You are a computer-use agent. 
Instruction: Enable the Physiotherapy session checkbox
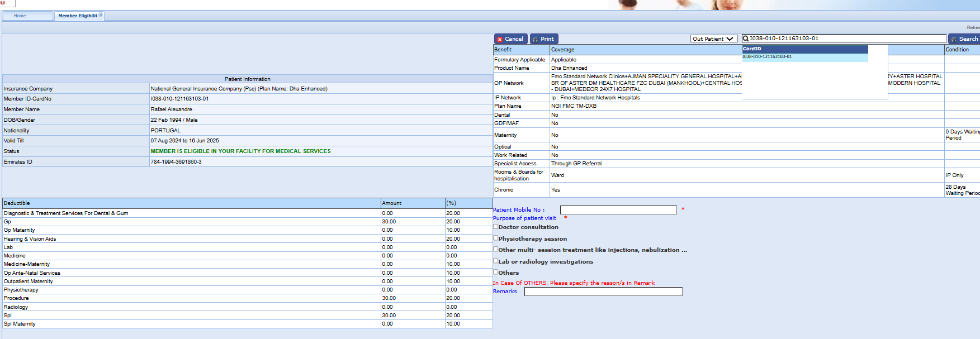click(x=495, y=238)
